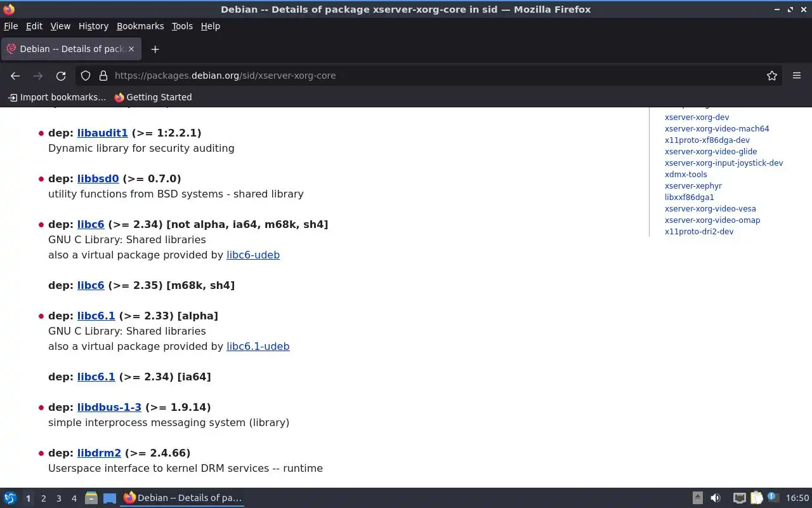Screen dimensions: 812x508
Task: Open the libdbus-1-3 package link
Action: click(x=109, y=407)
